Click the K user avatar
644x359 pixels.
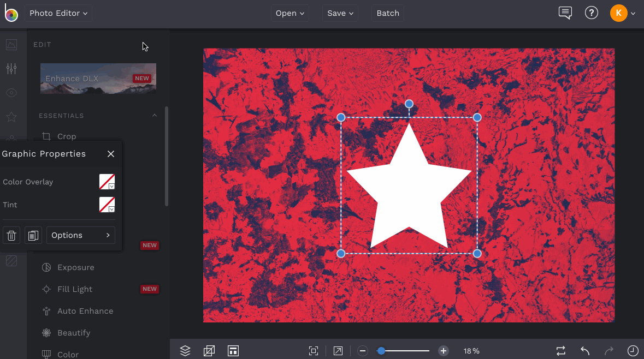click(x=618, y=13)
